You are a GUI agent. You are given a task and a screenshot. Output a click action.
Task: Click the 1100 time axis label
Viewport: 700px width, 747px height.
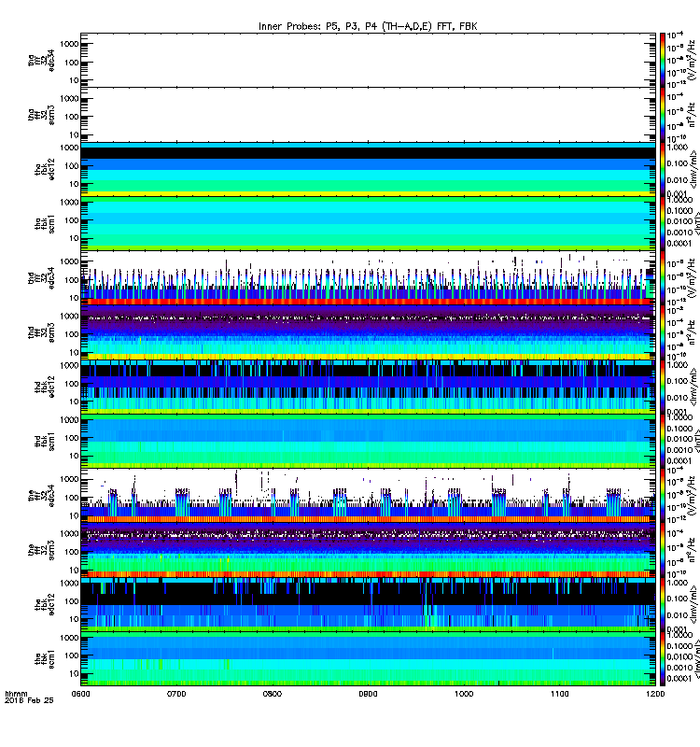559,694
